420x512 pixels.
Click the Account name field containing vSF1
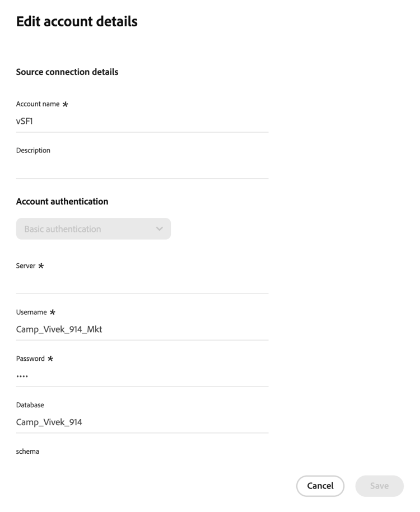pos(142,122)
